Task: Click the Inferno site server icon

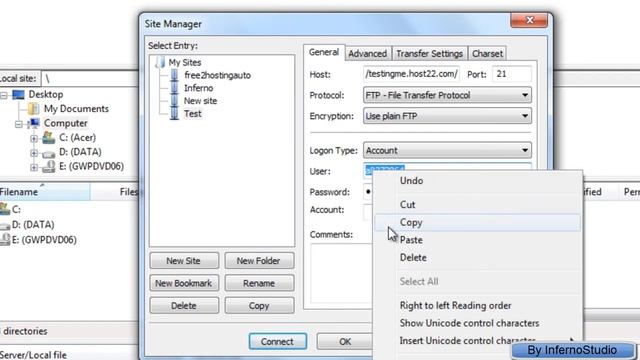Action: click(x=174, y=88)
